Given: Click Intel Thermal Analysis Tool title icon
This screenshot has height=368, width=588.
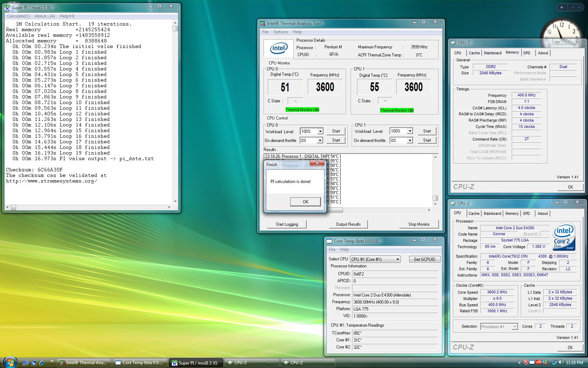Looking at the screenshot, I should click(x=262, y=23).
